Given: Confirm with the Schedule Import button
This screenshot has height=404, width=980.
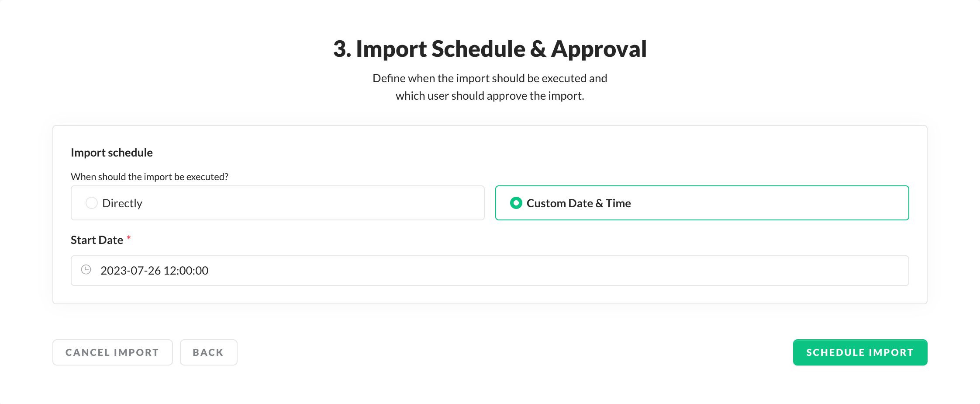Looking at the screenshot, I should 859,352.
